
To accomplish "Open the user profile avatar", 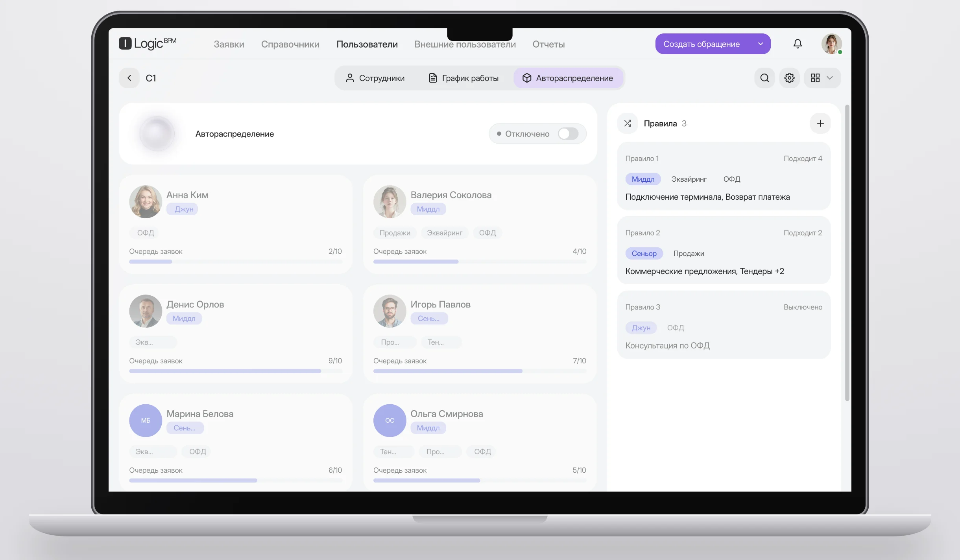I will [x=831, y=44].
